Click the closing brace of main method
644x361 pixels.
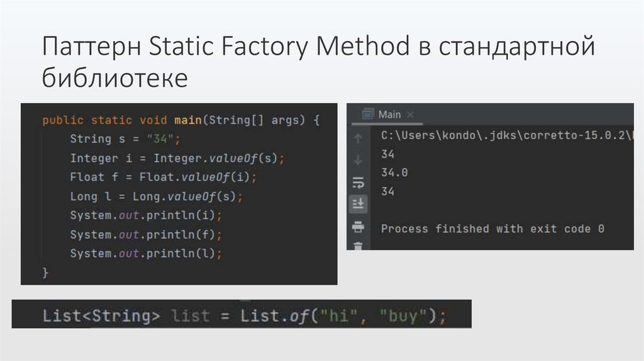[45, 273]
